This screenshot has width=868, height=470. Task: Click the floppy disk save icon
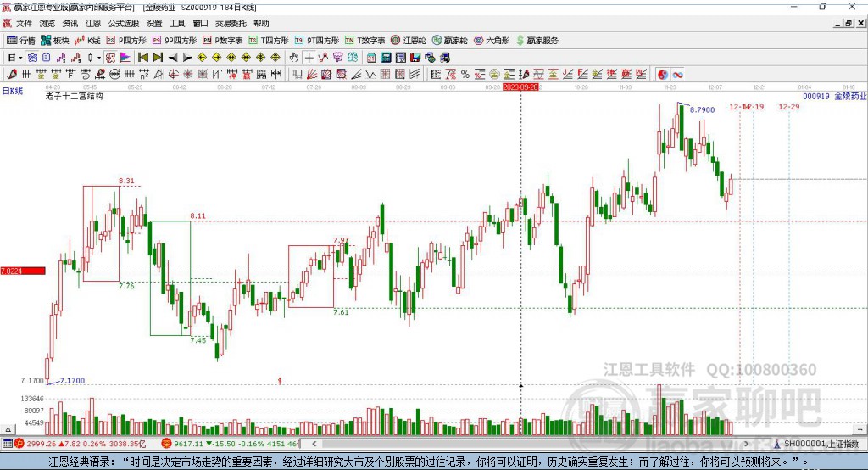tap(415, 58)
